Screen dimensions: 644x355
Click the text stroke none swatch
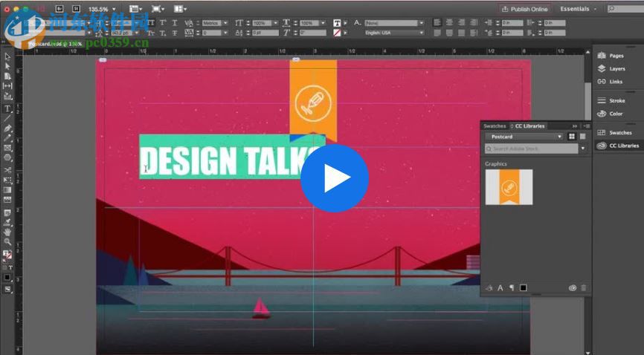coord(337,33)
